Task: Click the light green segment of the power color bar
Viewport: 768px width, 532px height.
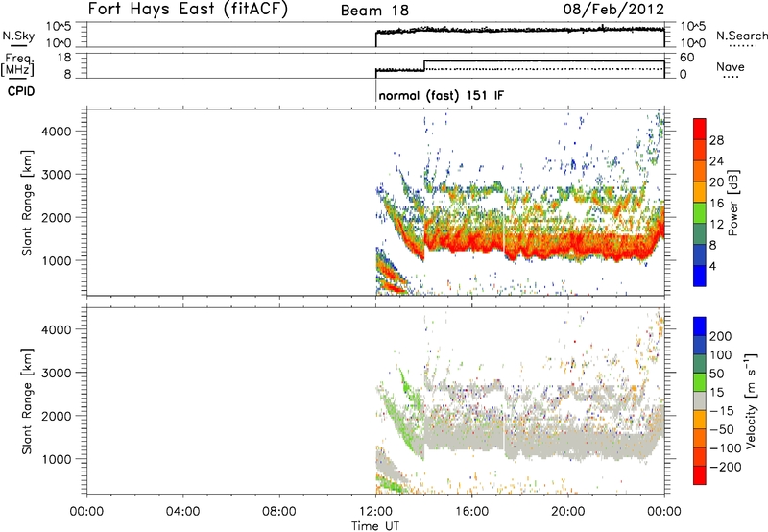Action: (x=700, y=212)
